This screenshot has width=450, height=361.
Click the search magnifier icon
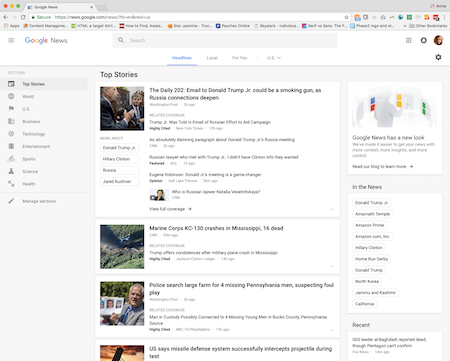(x=121, y=40)
